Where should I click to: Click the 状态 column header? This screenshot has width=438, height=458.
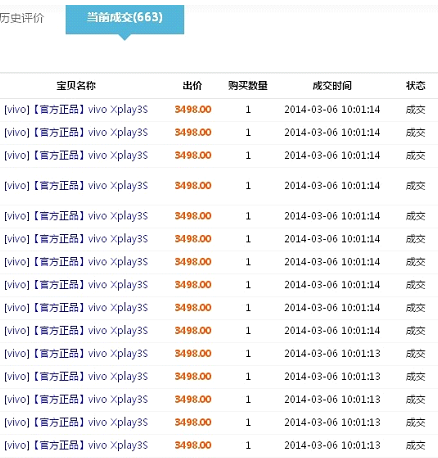click(x=416, y=86)
